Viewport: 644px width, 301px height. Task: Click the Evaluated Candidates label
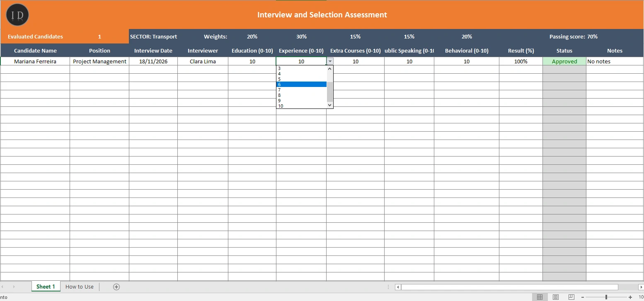(35, 36)
